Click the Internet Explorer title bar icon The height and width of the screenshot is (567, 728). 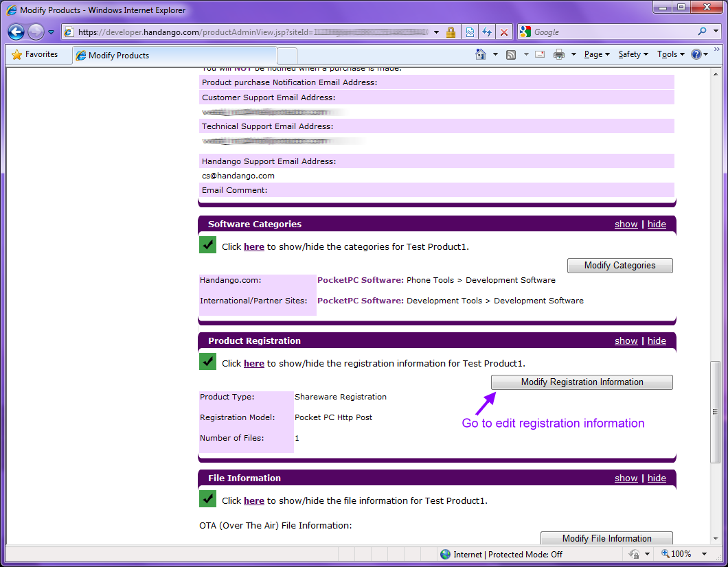12,10
